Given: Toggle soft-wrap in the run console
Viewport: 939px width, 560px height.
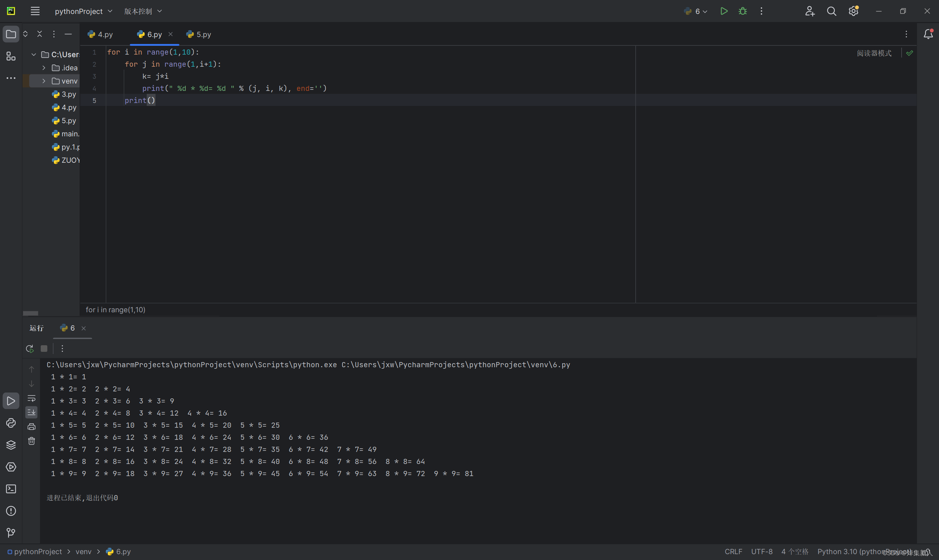Looking at the screenshot, I should pos(32,398).
